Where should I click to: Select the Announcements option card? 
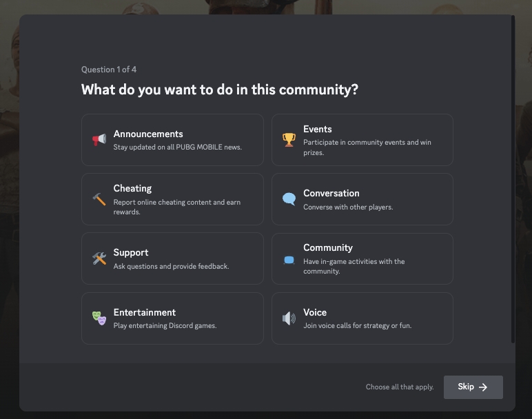(172, 140)
